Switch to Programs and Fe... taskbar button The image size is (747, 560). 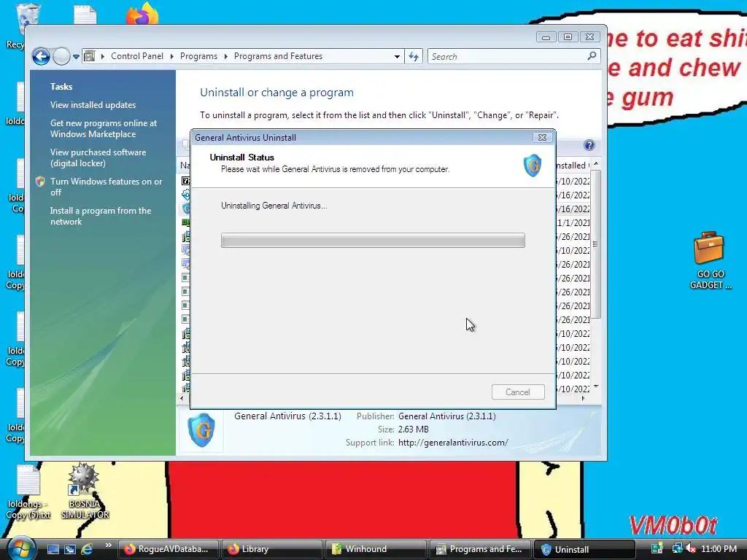click(479, 549)
